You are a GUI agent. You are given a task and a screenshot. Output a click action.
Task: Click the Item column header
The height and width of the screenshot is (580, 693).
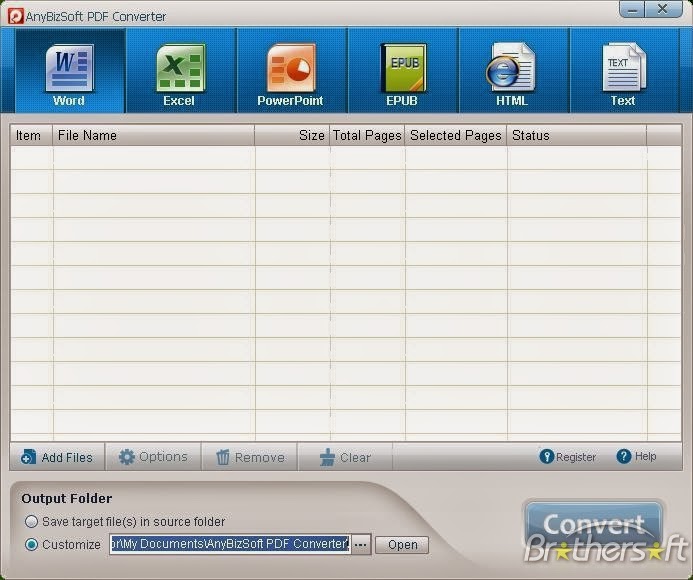tap(31, 135)
